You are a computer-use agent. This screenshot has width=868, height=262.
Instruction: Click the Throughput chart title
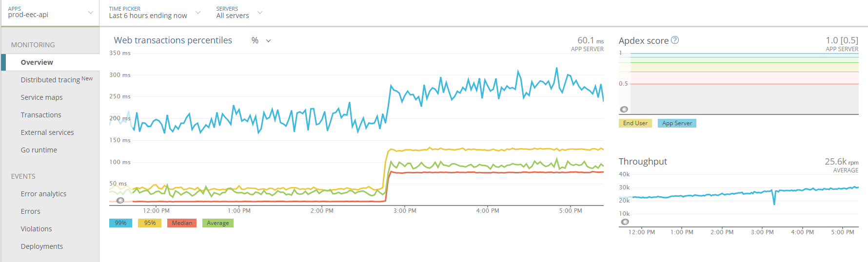click(643, 162)
